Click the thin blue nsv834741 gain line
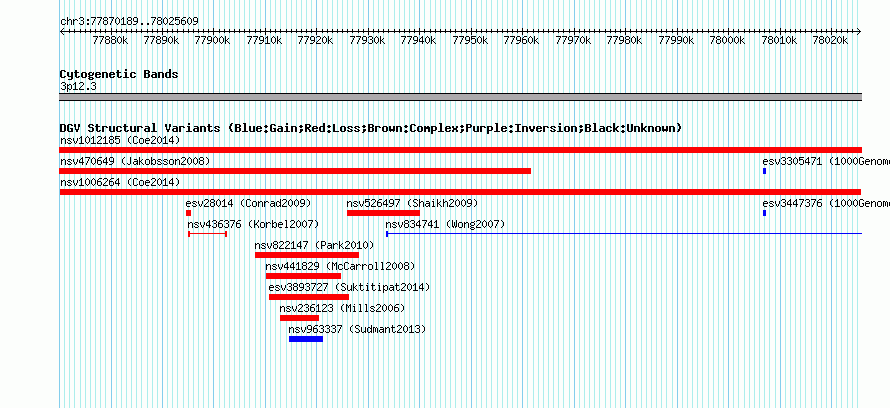The image size is (890, 408). point(624,234)
